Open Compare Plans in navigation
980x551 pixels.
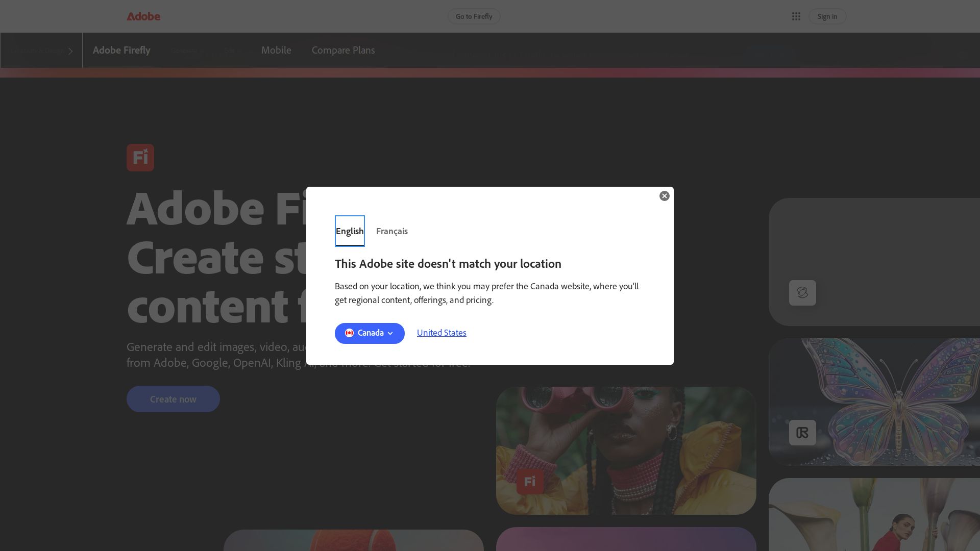point(344,50)
